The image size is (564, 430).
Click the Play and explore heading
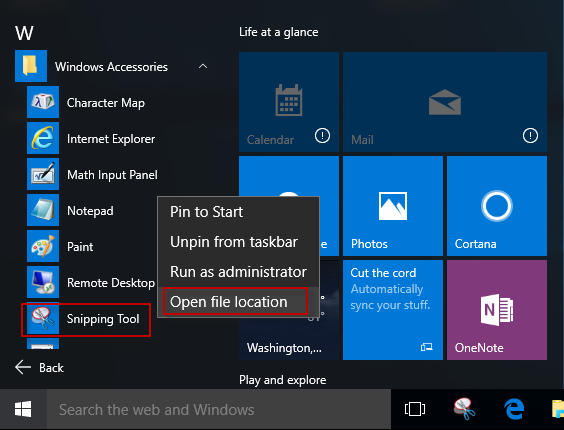pos(283,380)
